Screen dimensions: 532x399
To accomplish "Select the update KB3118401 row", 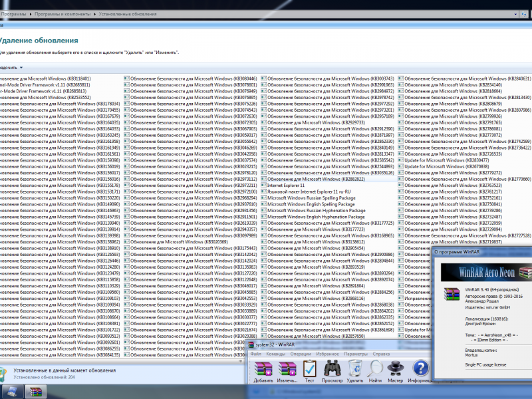I will pos(45,78).
